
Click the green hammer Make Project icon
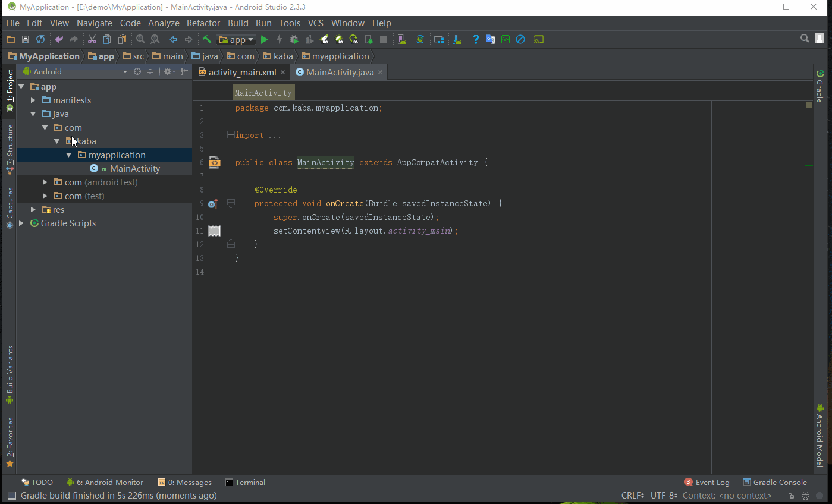click(207, 39)
